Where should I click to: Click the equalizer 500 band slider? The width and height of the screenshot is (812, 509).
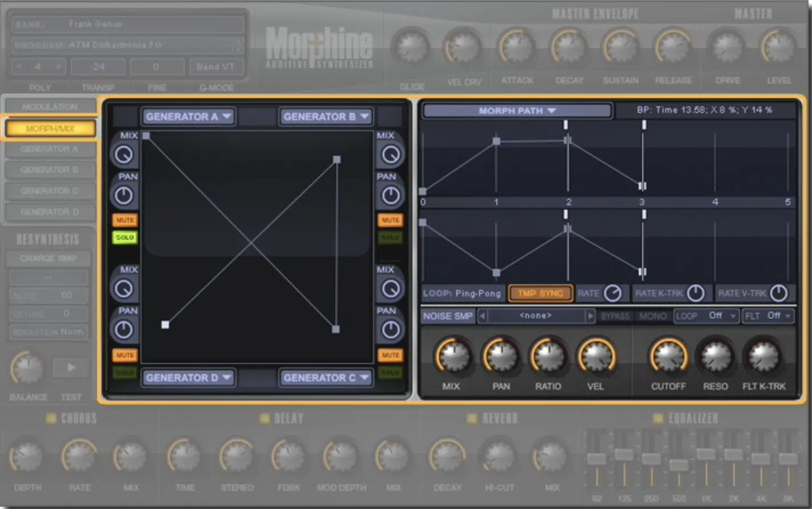click(x=679, y=465)
